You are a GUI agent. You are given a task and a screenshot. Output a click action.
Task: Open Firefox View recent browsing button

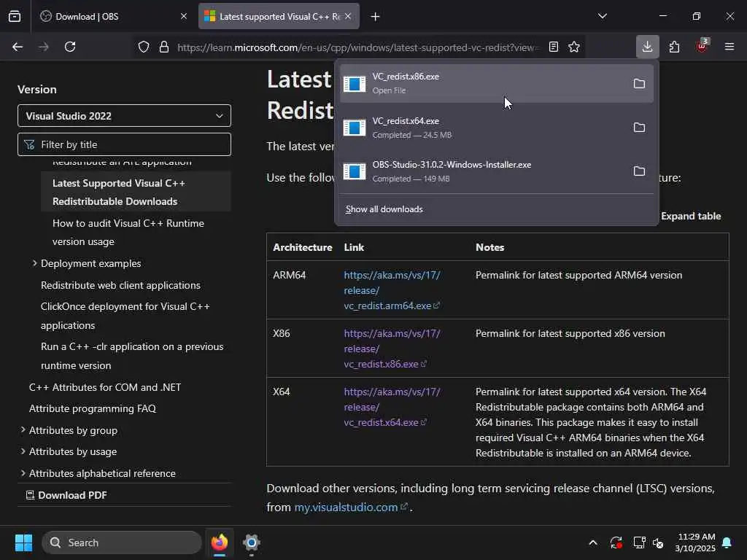pyautogui.click(x=15, y=16)
